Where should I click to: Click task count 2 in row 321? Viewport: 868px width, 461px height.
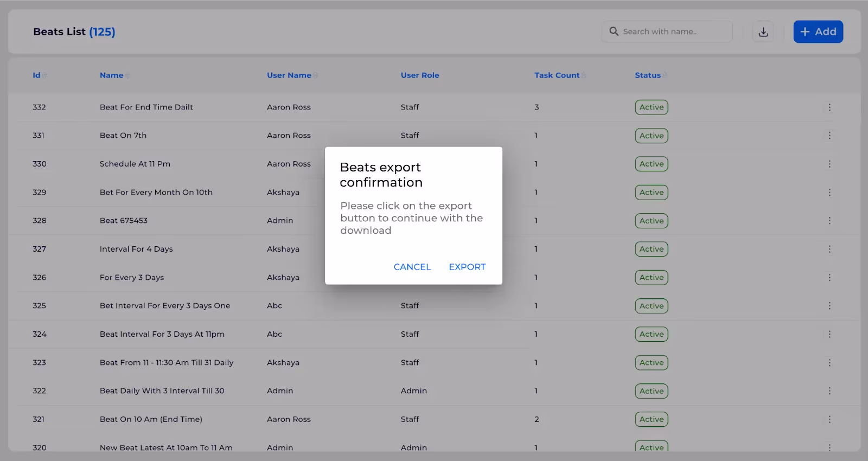pyautogui.click(x=537, y=419)
